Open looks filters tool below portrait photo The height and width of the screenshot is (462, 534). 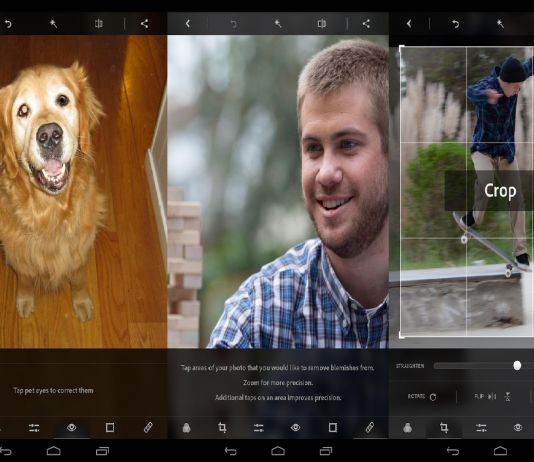tap(186, 428)
